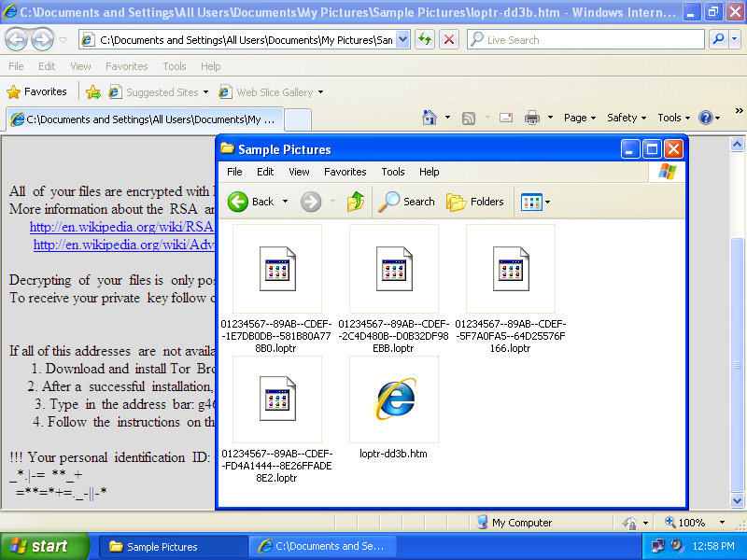Click Back in Sample Pictures window

pos(251,202)
